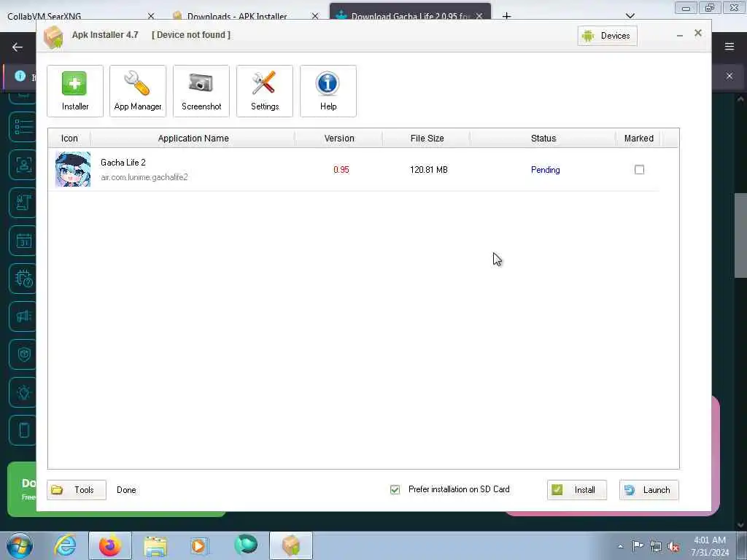Open the Windows Start menu
Image resolution: width=747 pixels, height=560 pixels.
20,545
